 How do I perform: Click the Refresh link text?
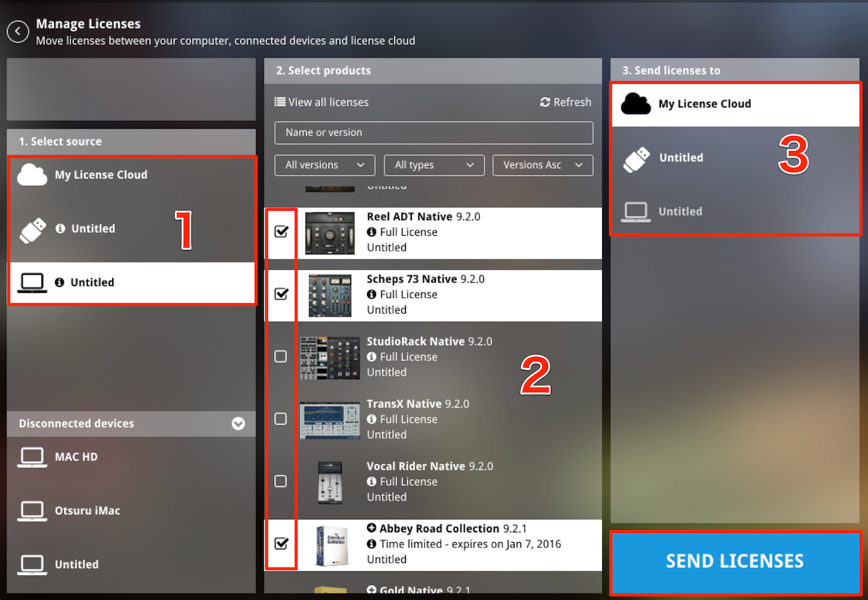point(573,102)
